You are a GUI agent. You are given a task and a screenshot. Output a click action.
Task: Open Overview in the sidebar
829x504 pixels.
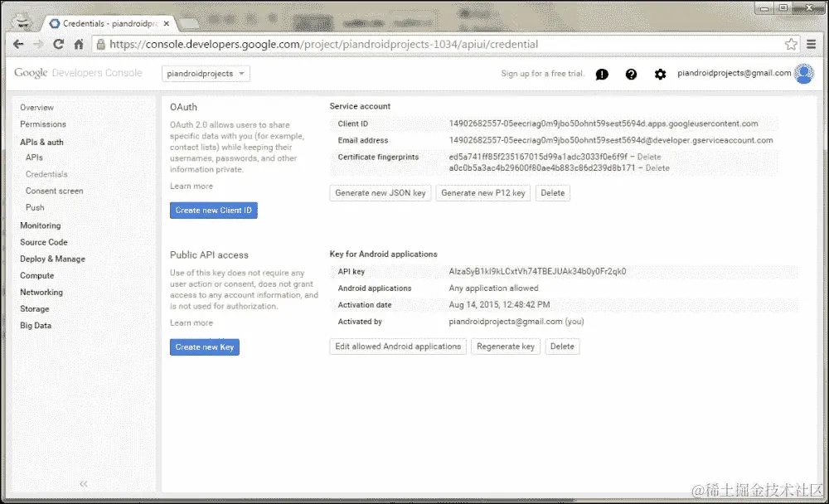37,108
